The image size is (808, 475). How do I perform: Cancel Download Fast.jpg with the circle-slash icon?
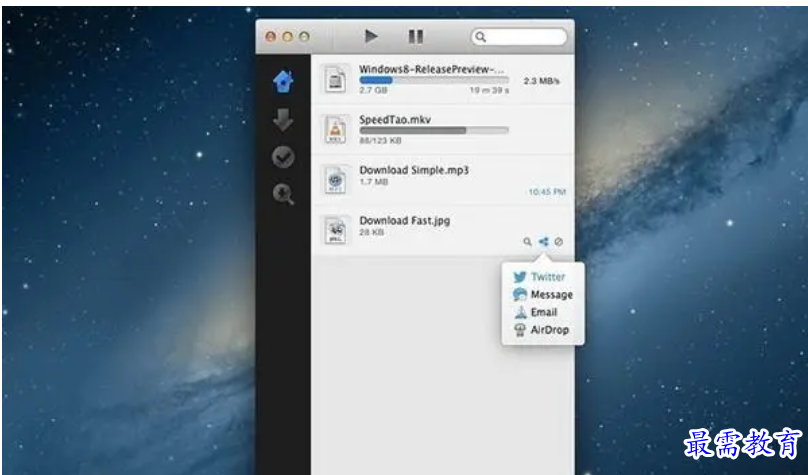[559, 241]
